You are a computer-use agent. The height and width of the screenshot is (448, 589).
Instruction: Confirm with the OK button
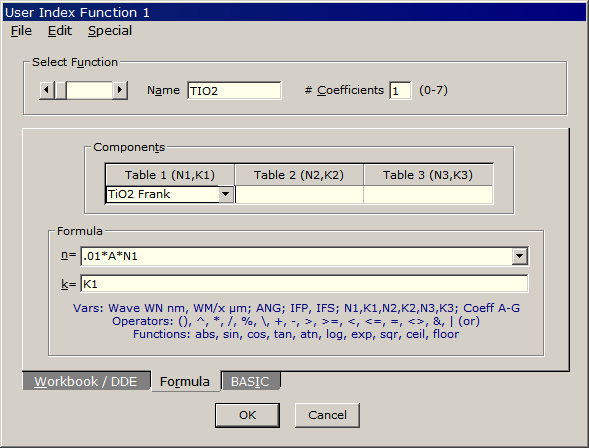pos(247,415)
